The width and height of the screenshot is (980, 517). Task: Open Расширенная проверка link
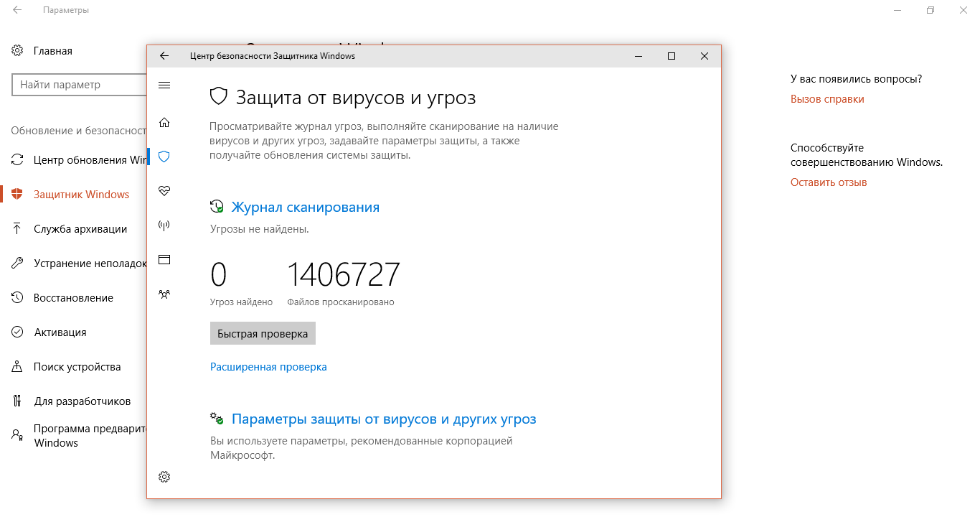coord(268,367)
